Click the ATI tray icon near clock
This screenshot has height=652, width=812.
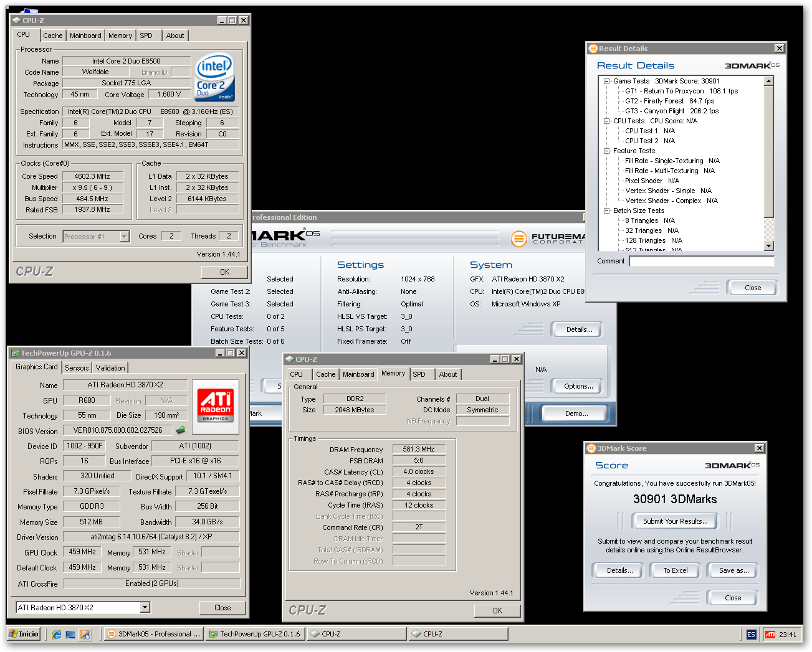click(x=770, y=634)
